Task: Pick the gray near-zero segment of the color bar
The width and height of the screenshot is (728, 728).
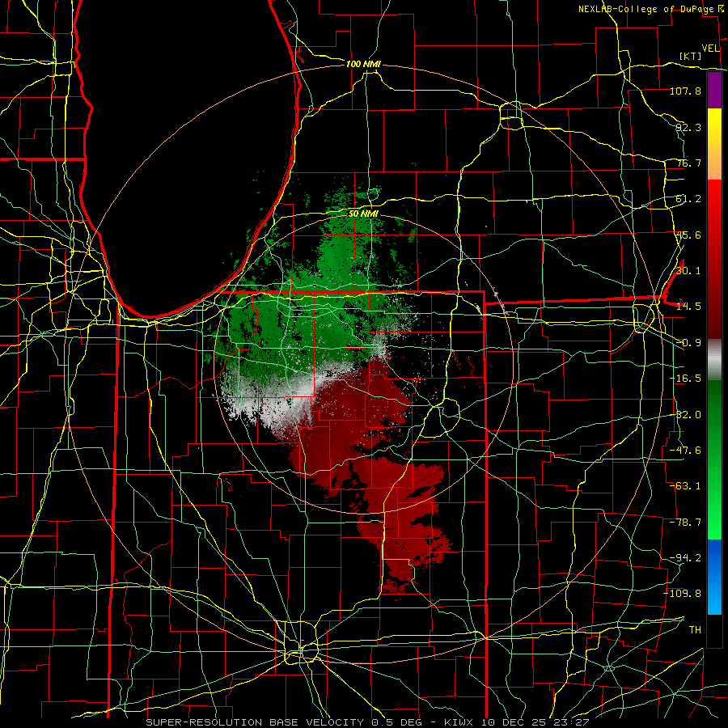Action: coord(714,360)
